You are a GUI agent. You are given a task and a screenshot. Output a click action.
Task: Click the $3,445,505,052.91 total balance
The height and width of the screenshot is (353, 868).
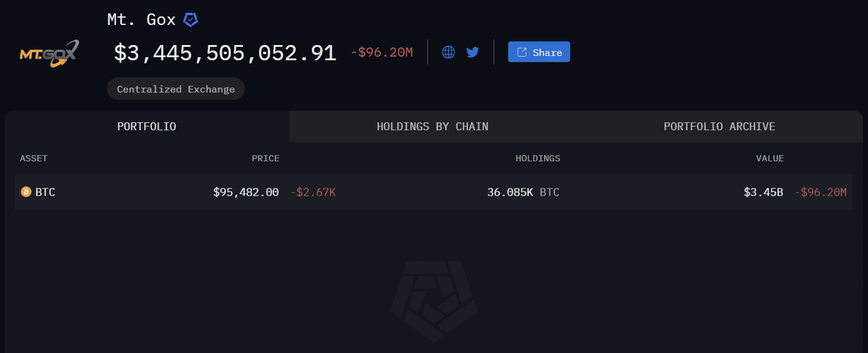click(225, 53)
